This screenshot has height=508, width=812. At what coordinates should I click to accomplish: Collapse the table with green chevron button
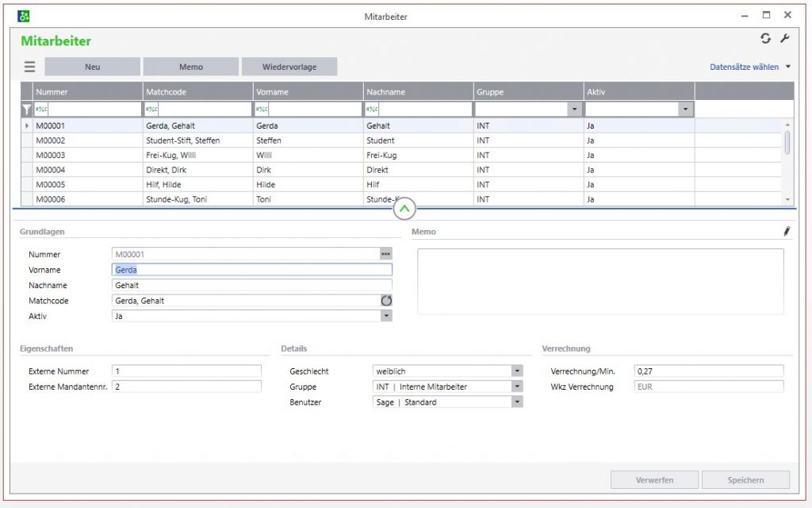(x=404, y=210)
